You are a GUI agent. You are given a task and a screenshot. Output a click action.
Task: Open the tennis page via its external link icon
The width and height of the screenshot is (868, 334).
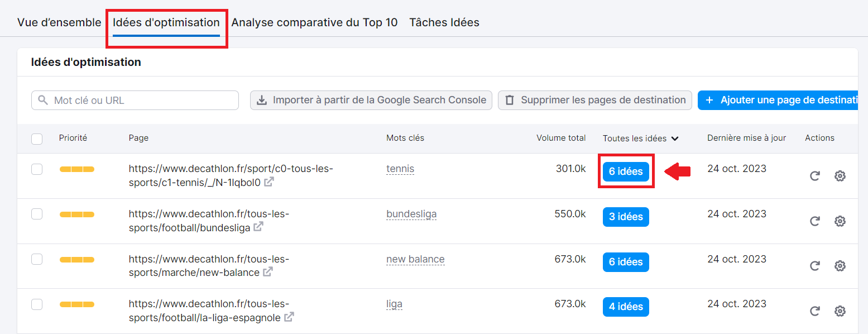[x=270, y=182]
